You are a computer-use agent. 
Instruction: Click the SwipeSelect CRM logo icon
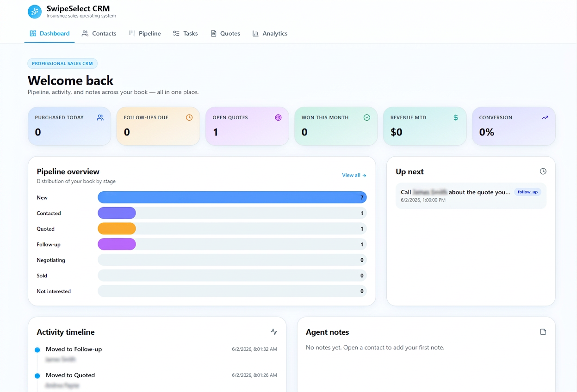click(35, 12)
